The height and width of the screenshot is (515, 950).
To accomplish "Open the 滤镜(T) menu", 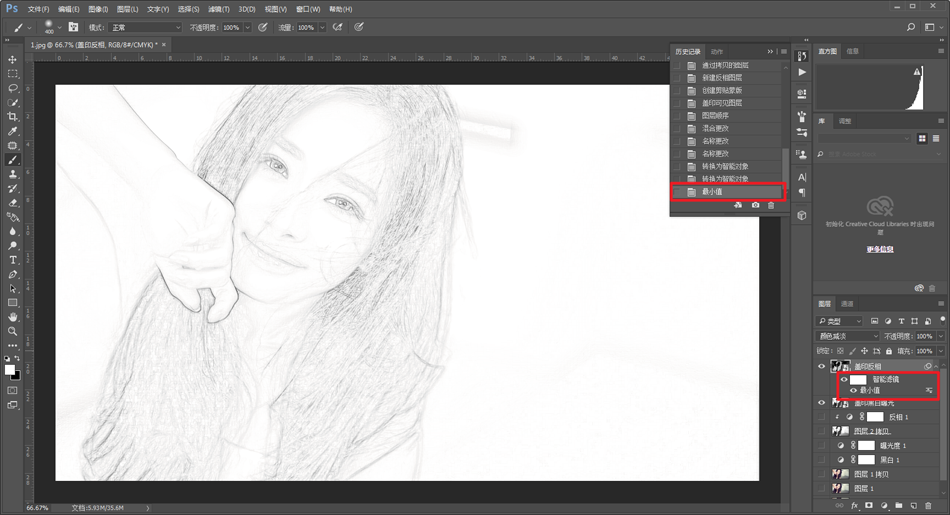I will 217,9.
